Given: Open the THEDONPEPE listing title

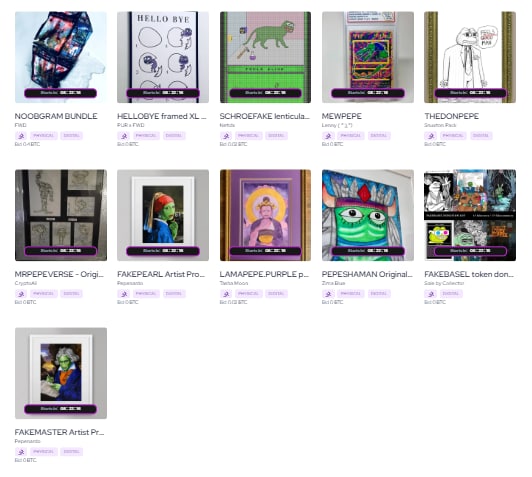Looking at the screenshot, I should pyautogui.click(x=452, y=116).
